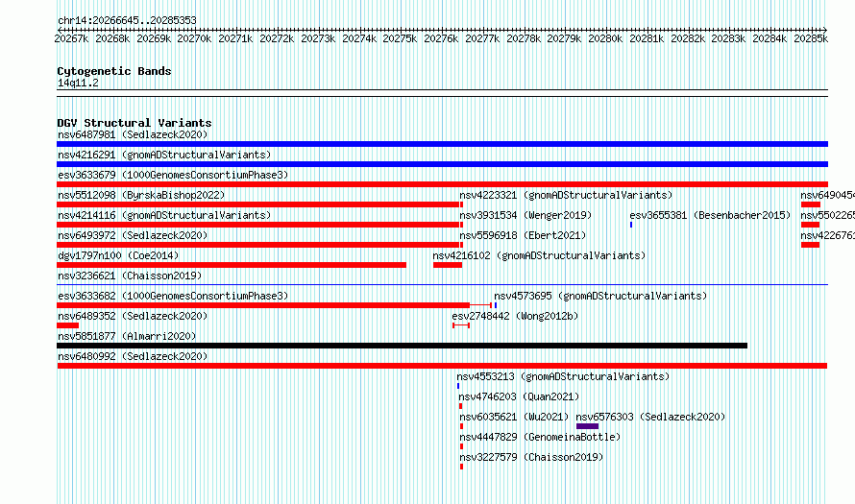The height and width of the screenshot is (504, 855).
Task: Open nsv3227579 (Chaisson2019) label
Action: (531, 457)
